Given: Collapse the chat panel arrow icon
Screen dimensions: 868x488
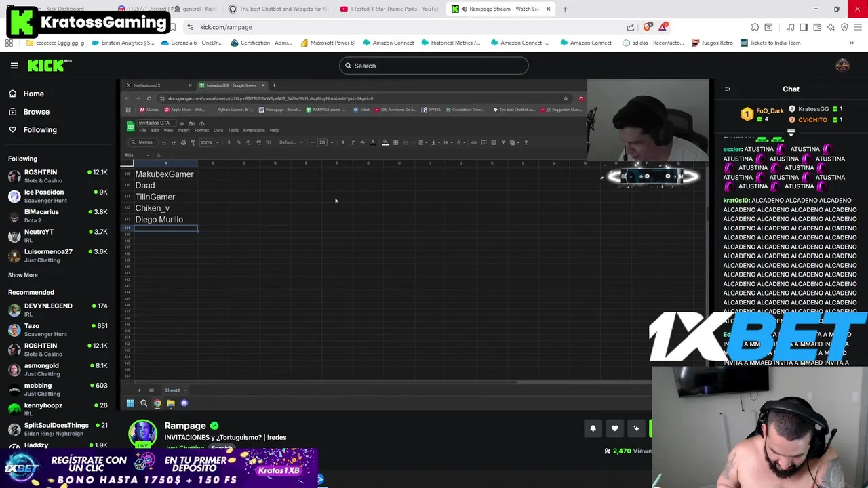Looking at the screenshot, I should coord(728,89).
